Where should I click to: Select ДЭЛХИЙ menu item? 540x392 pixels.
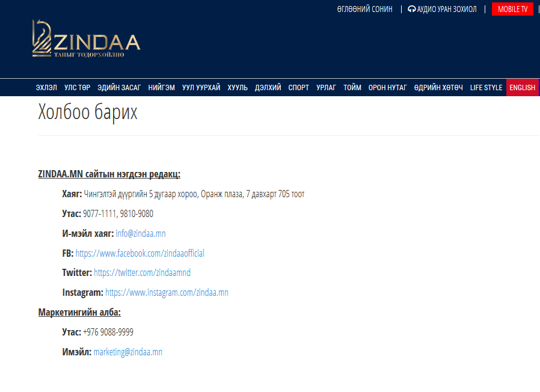click(268, 88)
